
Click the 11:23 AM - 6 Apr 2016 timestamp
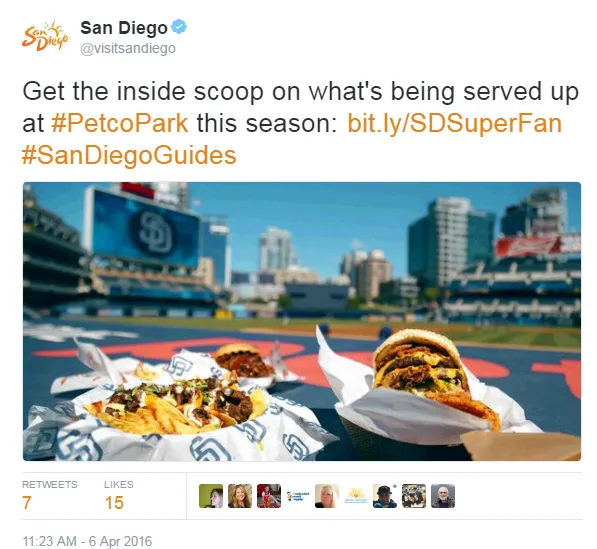(x=87, y=541)
